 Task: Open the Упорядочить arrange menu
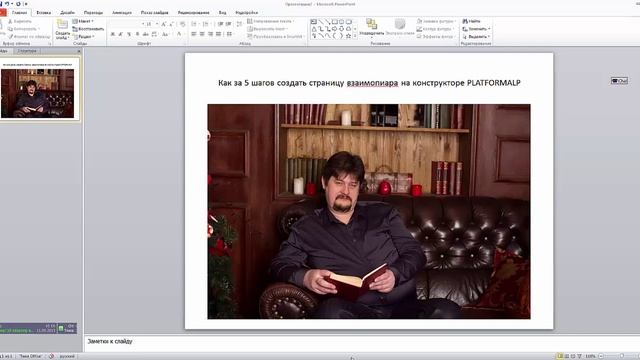coord(371,27)
